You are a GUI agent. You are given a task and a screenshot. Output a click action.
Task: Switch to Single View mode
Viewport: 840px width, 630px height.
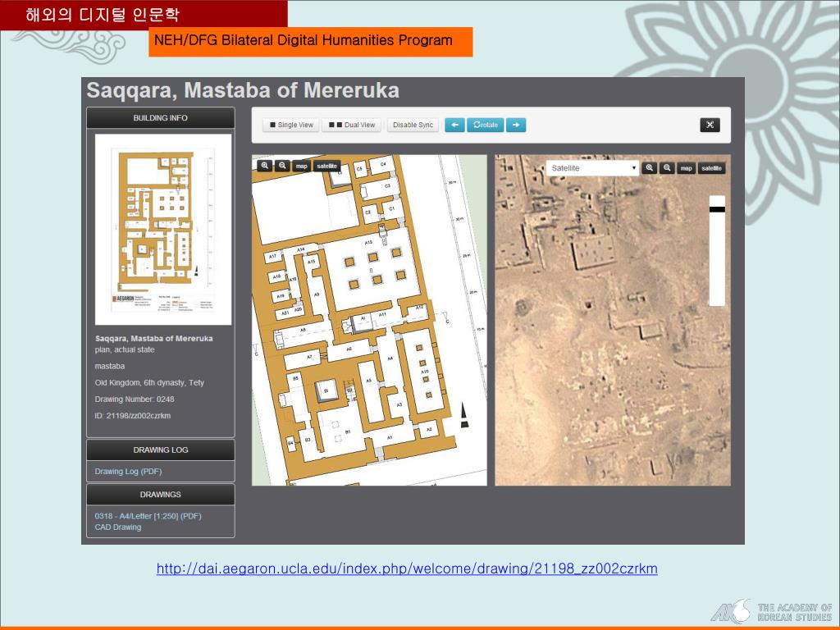coord(291,125)
